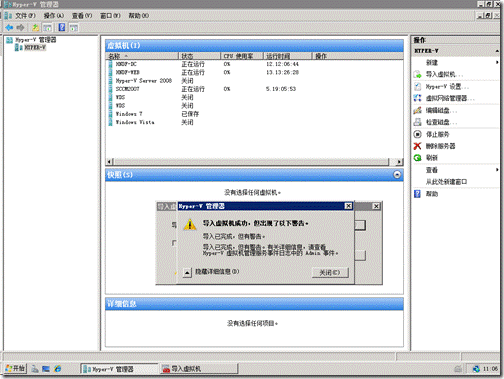504x379 pixels.
Task: Collapse the 快照 panel with round chevron
Action: (397, 175)
